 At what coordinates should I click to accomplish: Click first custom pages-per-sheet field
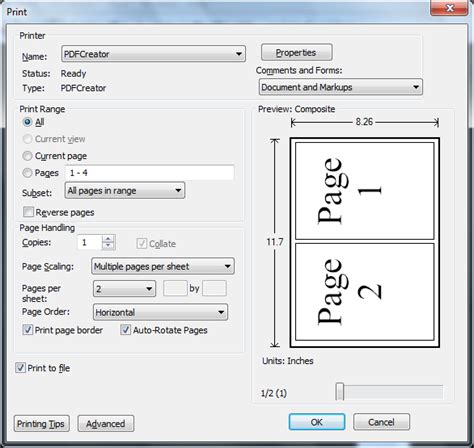coord(175,288)
